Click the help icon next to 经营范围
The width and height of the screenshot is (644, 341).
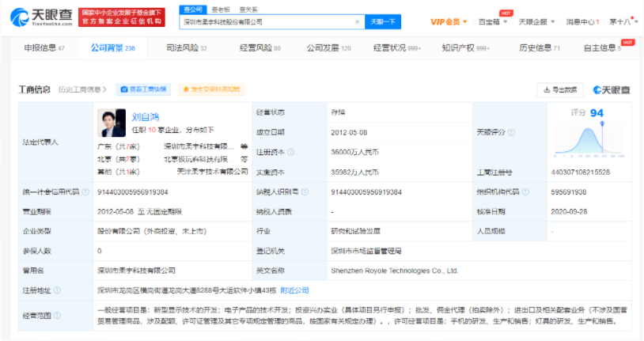tap(58, 316)
